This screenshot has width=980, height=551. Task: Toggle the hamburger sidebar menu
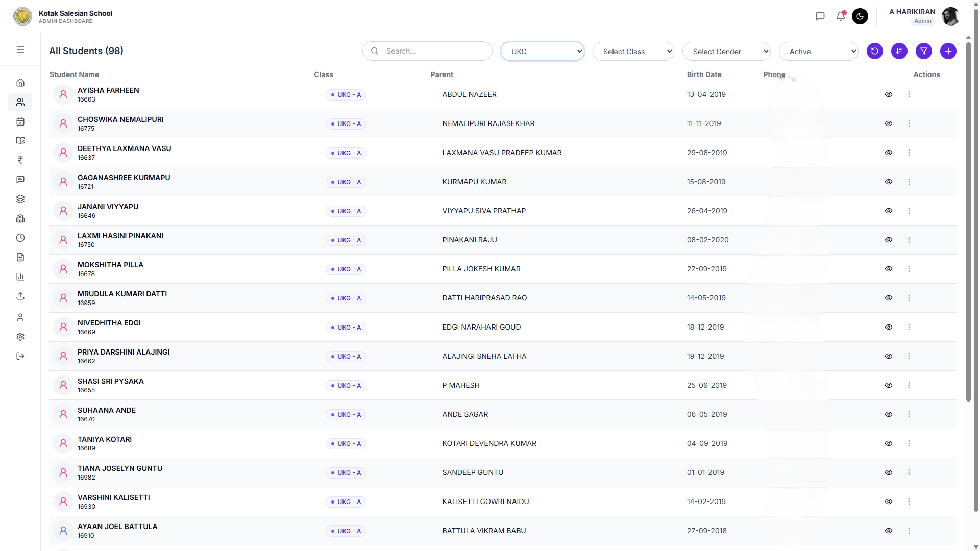20,49
